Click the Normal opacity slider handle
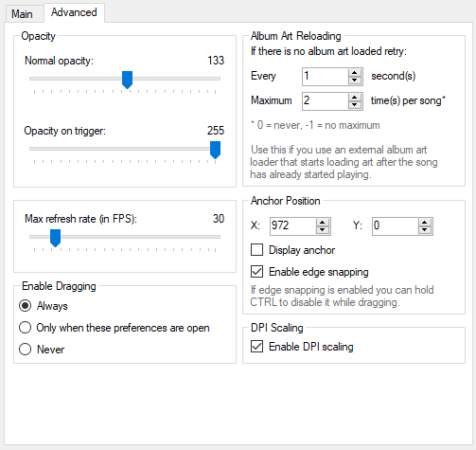 tap(127, 80)
